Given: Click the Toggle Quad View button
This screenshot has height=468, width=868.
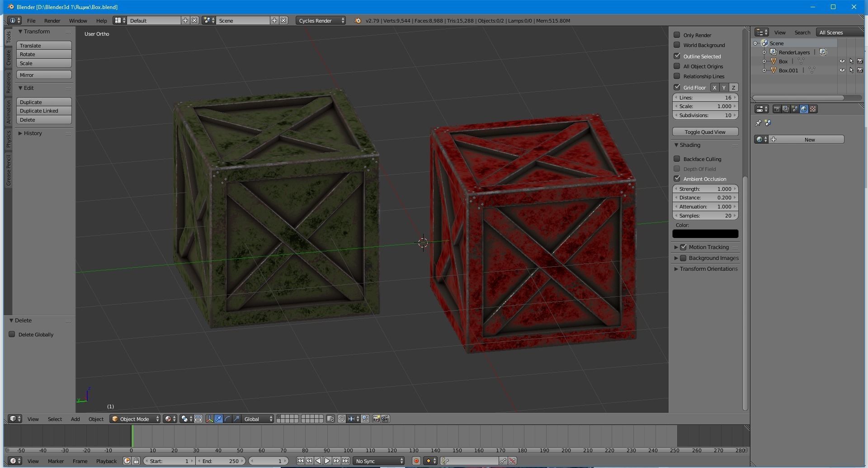Looking at the screenshot, I should (x=705, y=132).
